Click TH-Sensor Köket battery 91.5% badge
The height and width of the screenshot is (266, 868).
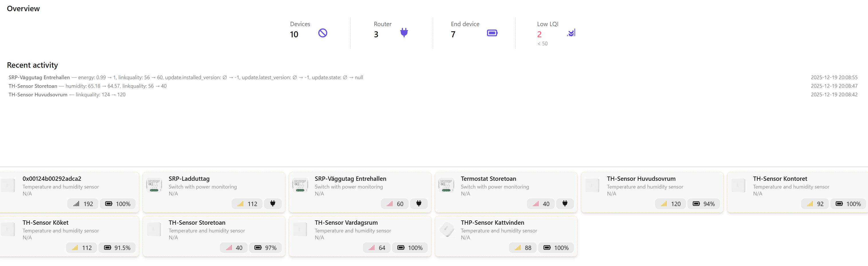coord(117,248)
